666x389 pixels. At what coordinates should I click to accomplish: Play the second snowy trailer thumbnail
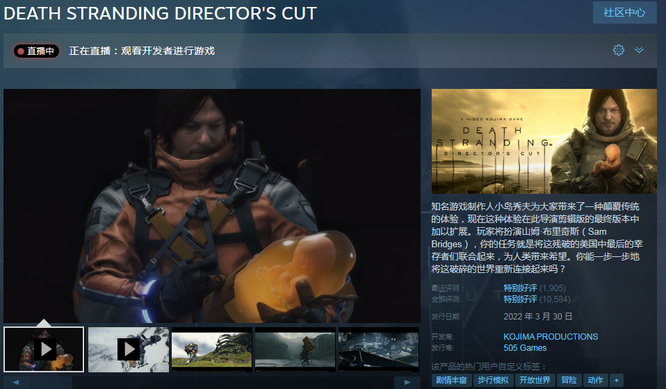128,349
